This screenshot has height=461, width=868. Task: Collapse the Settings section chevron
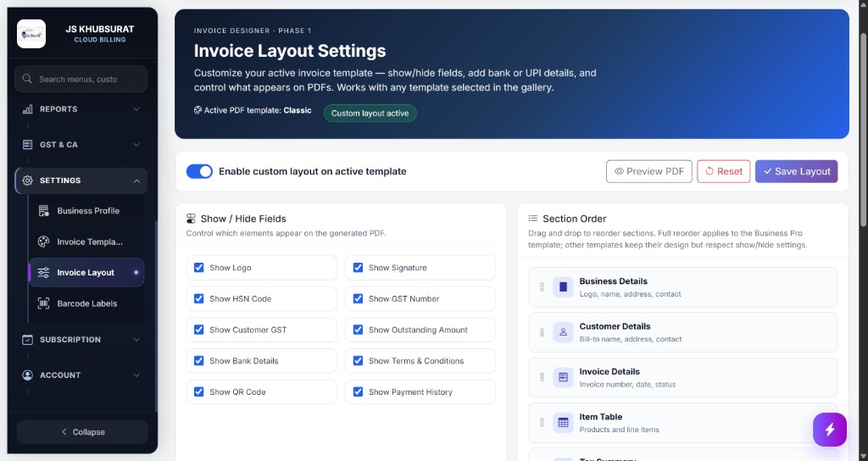click(x=136, y=181)
